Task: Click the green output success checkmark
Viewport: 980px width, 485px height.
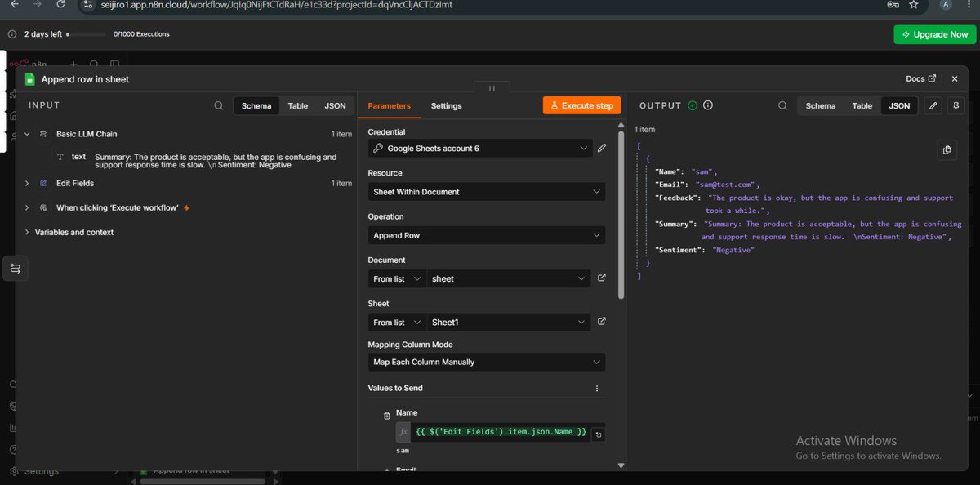Action: [693, 105]
